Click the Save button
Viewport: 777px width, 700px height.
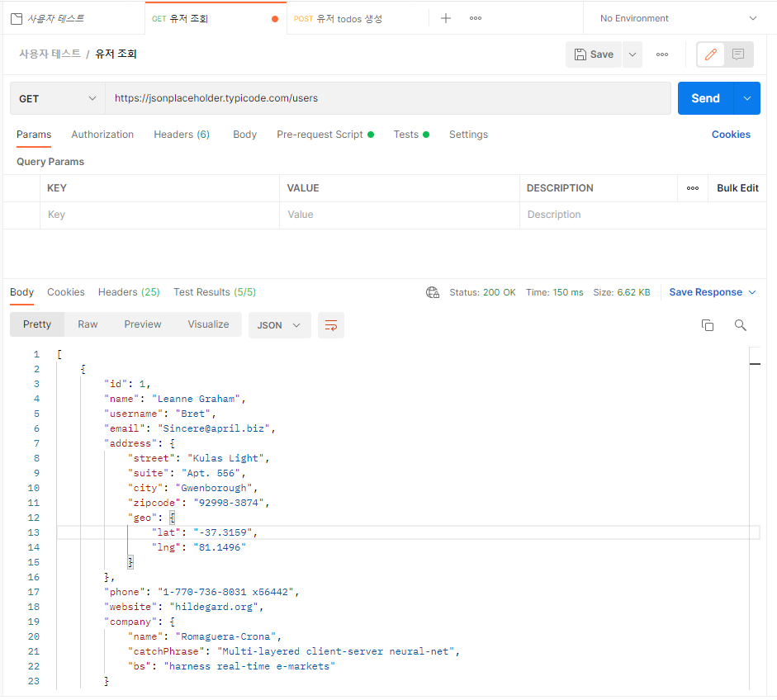(593, 54)
